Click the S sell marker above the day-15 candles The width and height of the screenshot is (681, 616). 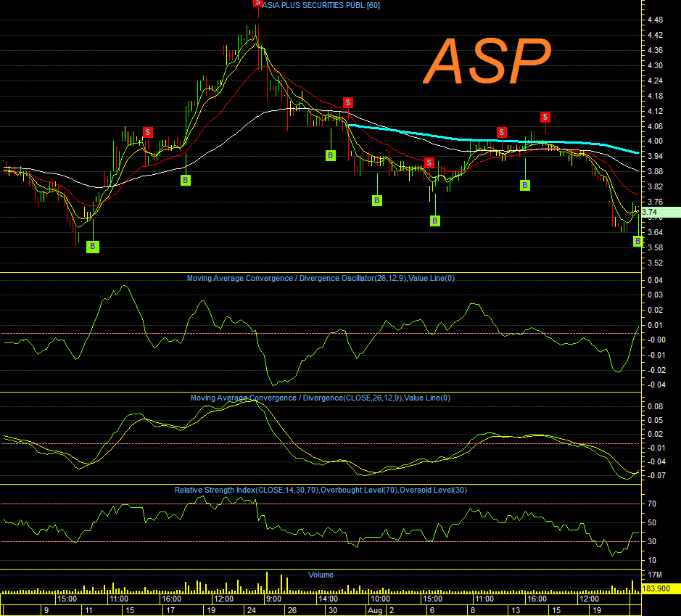[148, 133]
